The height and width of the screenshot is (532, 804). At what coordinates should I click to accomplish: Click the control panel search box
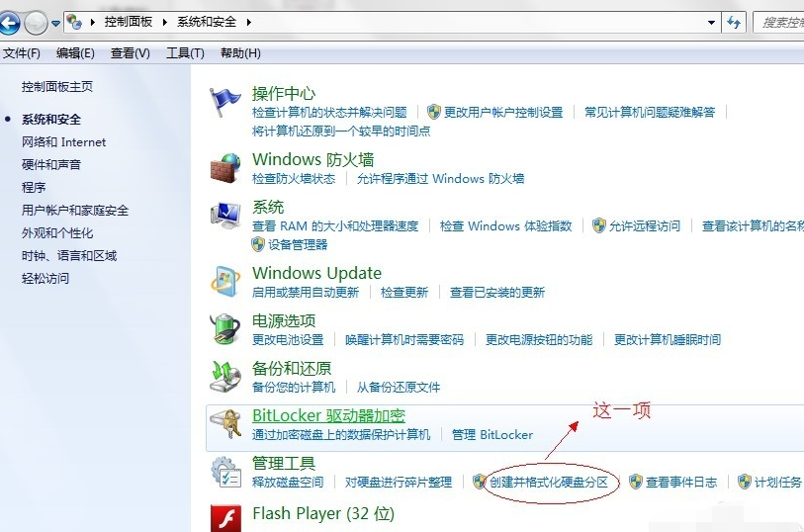pyautogui.click(x=778, y=22)
